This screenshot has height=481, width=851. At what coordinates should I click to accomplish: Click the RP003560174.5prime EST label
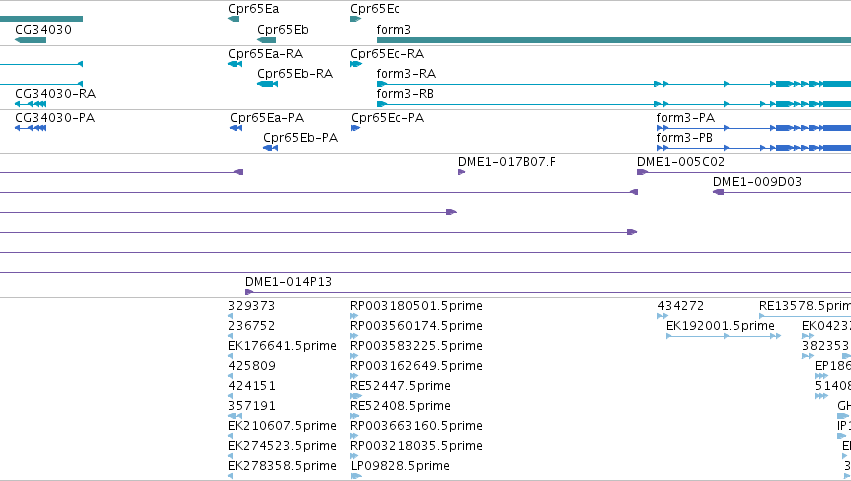tap(416, 326)
